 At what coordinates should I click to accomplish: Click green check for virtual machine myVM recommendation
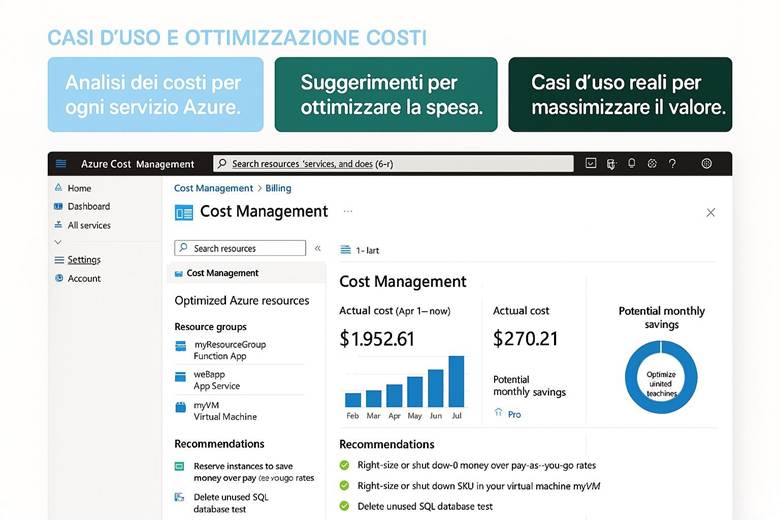point(344,486)
